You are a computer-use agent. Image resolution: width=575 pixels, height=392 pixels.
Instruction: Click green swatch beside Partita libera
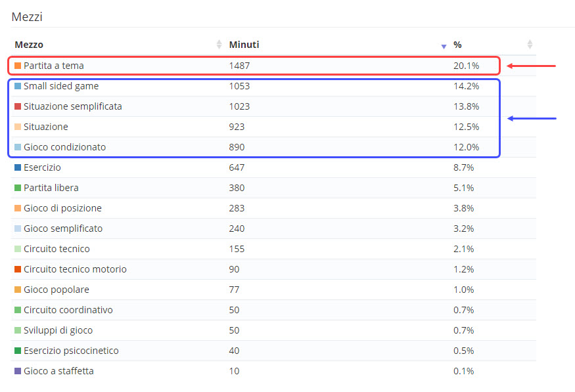[18, 188]
